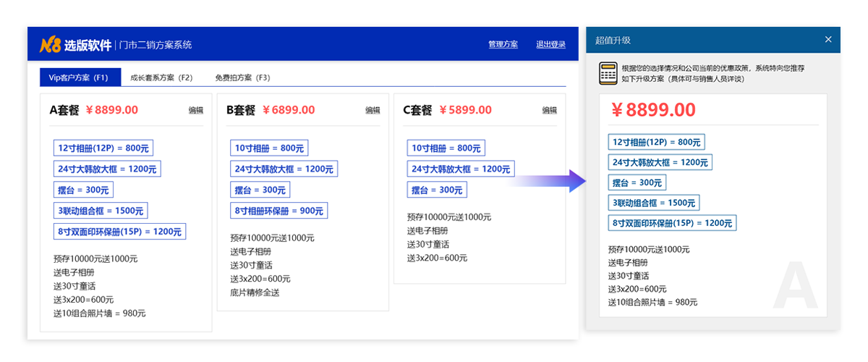Click the calculator icon in upgrade panel
This screenshot has height=362, width=868.
pos(608,73)
